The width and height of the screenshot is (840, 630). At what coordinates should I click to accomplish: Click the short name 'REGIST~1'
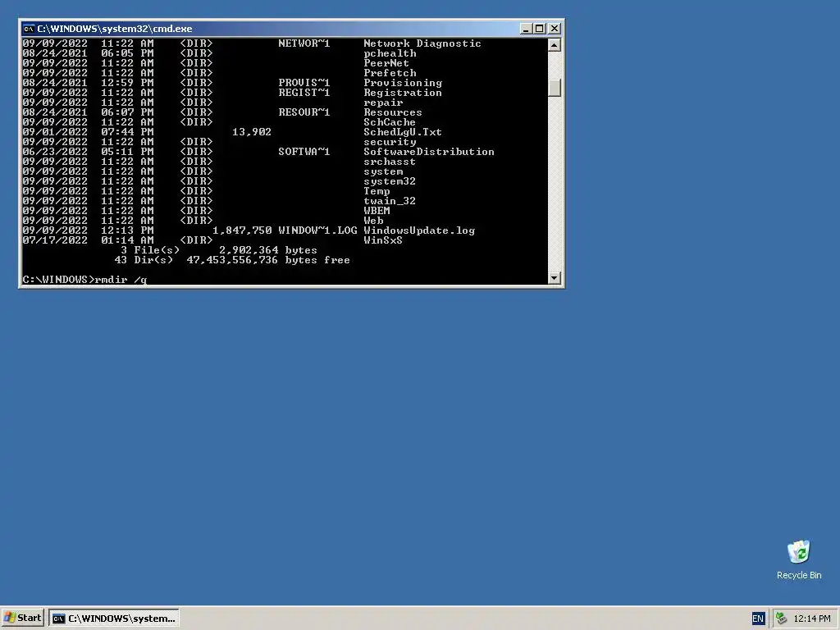click(x=304, y=93)
